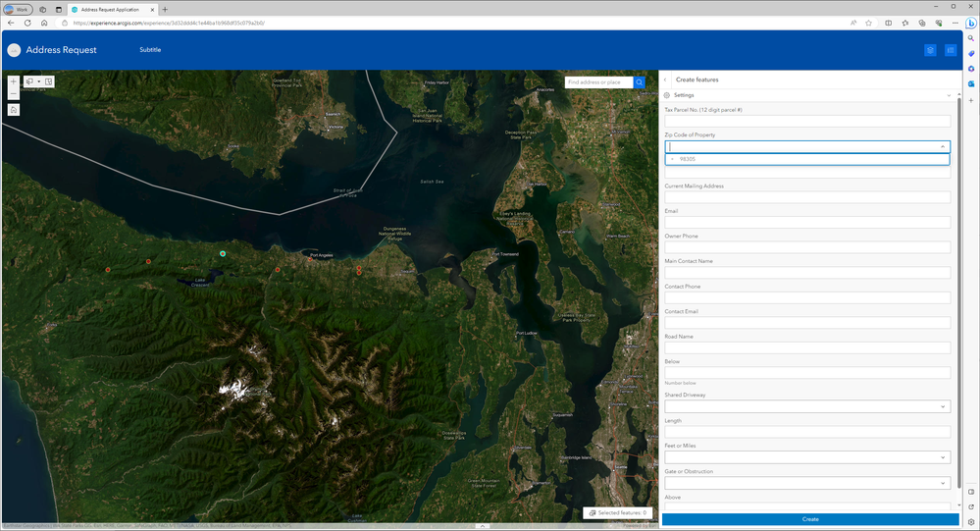Click the Create button

pyautogui.click(x=810, y=519)
